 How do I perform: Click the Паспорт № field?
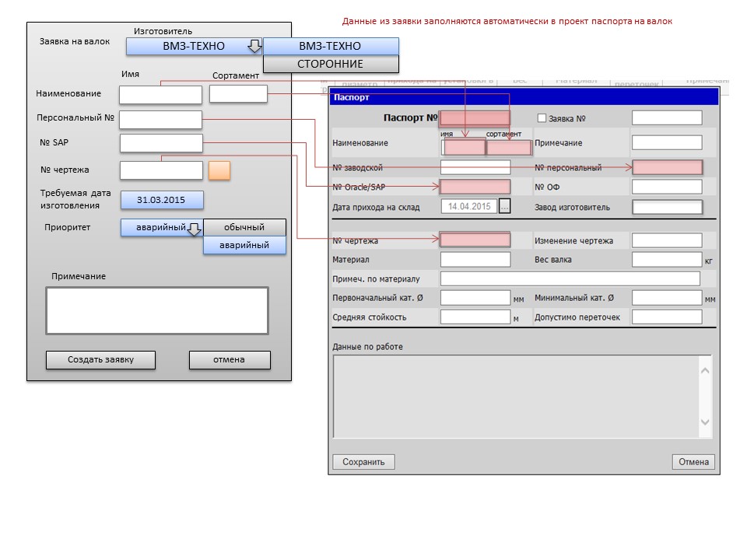[475, 118]
